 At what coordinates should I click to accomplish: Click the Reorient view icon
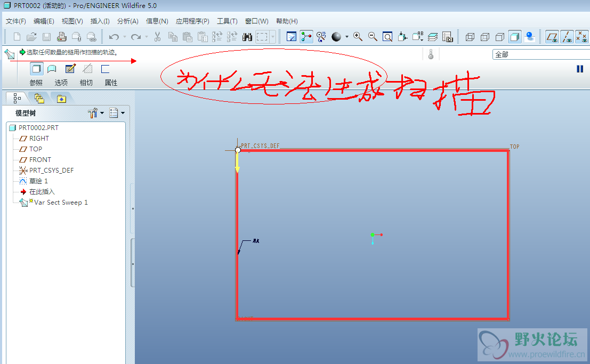(402, 37)
